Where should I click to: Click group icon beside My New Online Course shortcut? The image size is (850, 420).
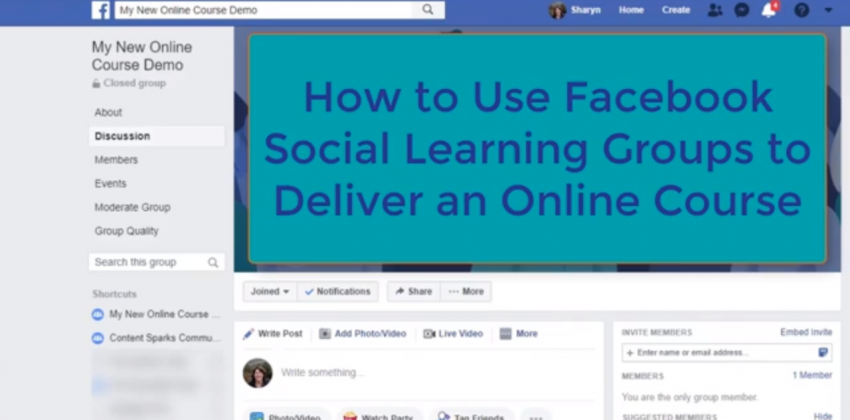[98, 314]
